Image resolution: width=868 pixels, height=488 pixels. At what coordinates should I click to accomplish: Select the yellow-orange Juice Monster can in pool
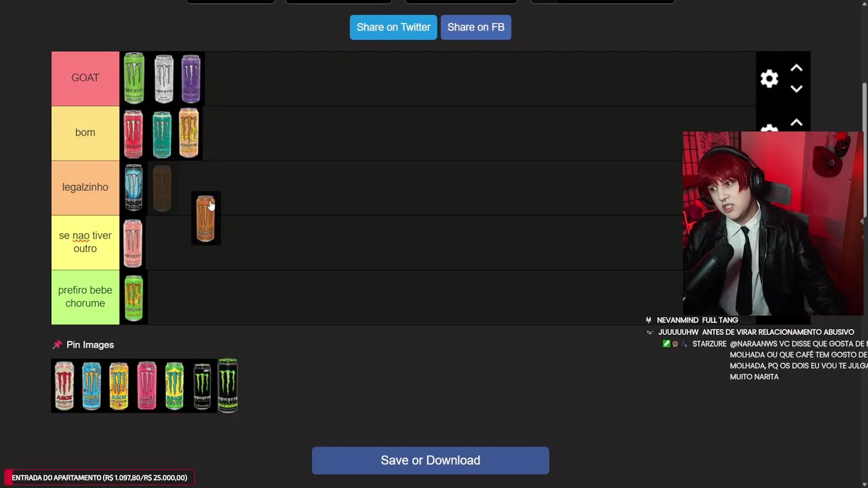point(119,386)
